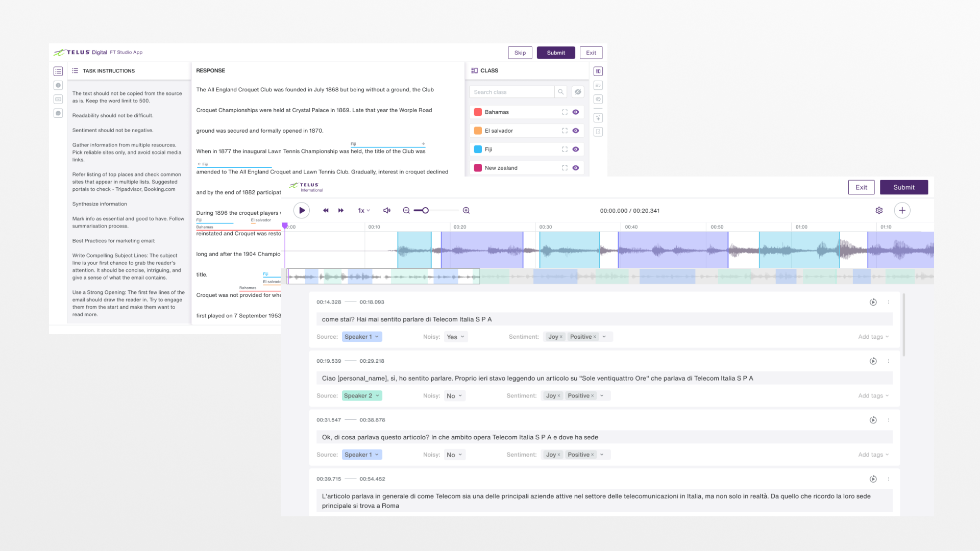This screenshot has height=551, width=980.
Task: Change Speaker 1 source for 00:31.547 segment
Action: pos(362,455)
